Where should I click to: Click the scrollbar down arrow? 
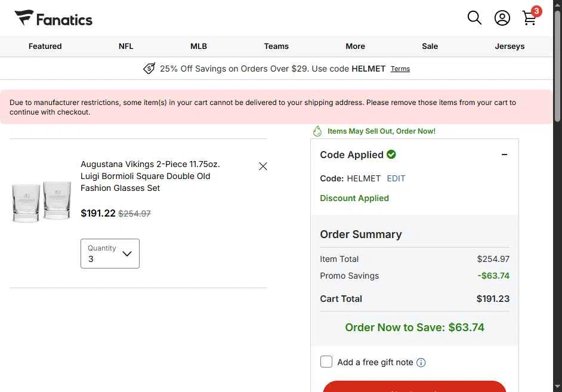pos(557,387)
